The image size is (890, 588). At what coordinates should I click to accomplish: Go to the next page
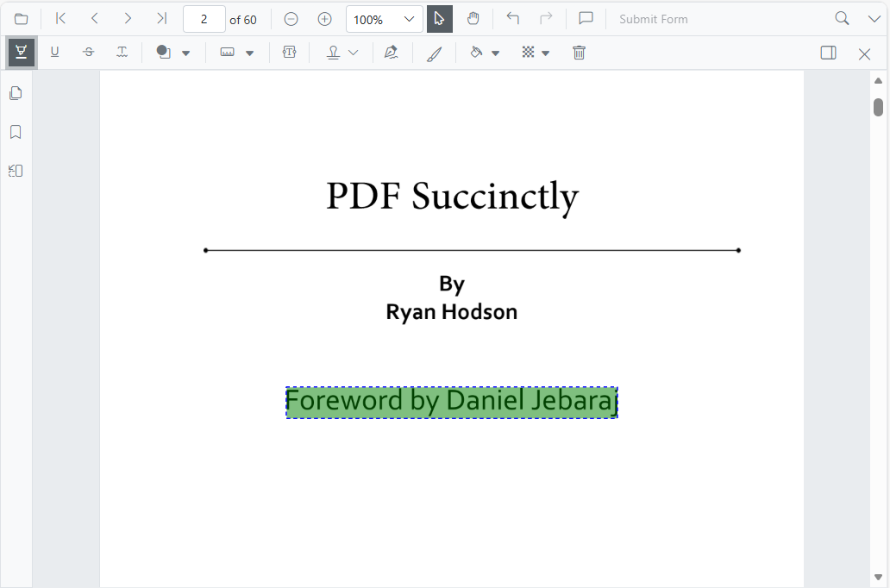(128, 19)
